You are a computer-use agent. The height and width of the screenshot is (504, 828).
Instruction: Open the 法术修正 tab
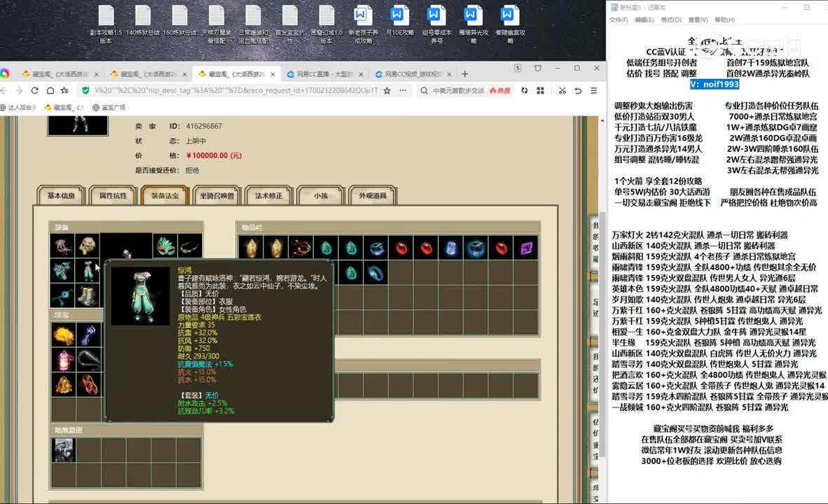[269, 196]
